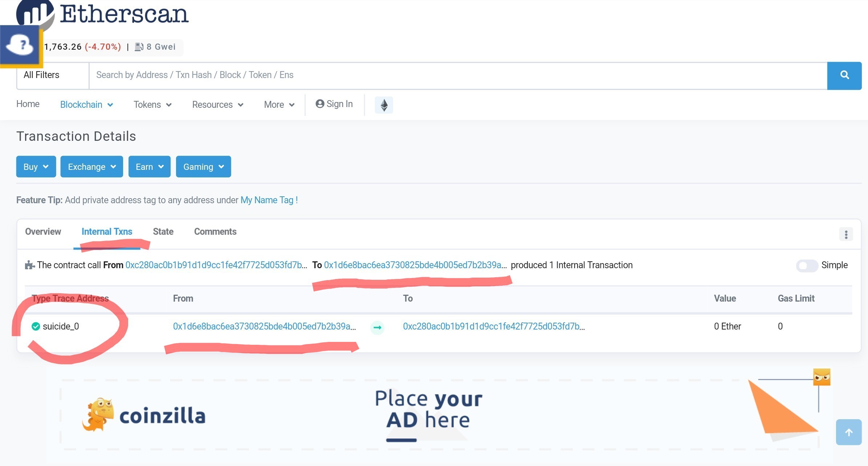This screenshot has height=466, width=868.
Task: Click the orange owl ad icon
Action: (x=822, y=377)
